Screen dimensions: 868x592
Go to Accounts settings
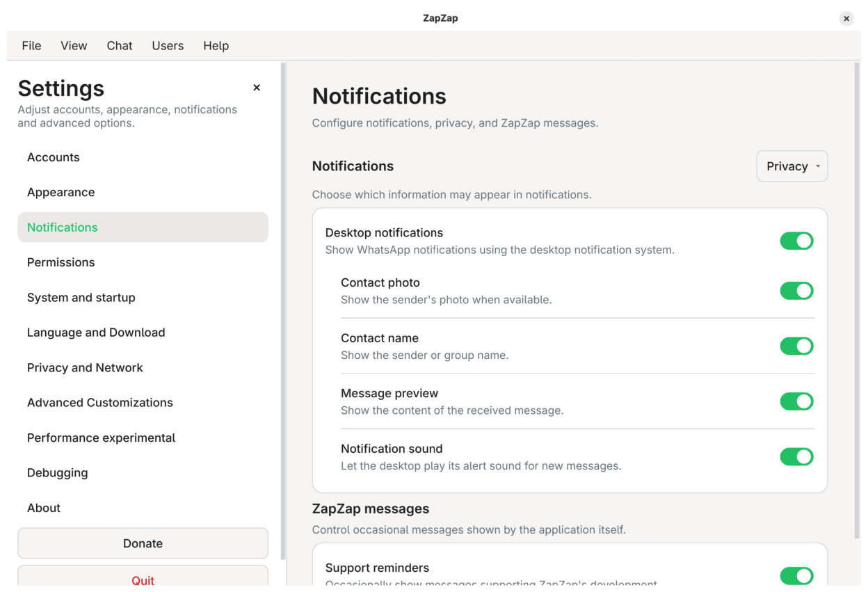[x=143, y=157]
